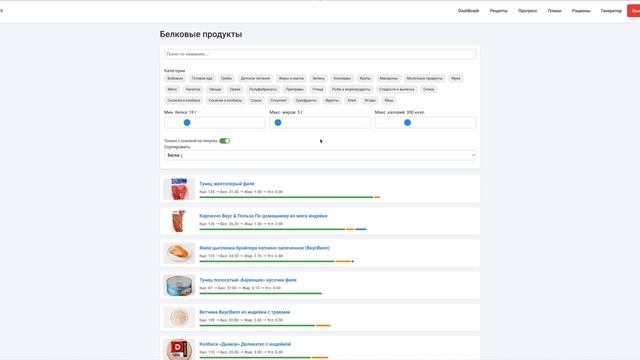
Task: Choose the Напитки category chip
Action: pos(193,89)
